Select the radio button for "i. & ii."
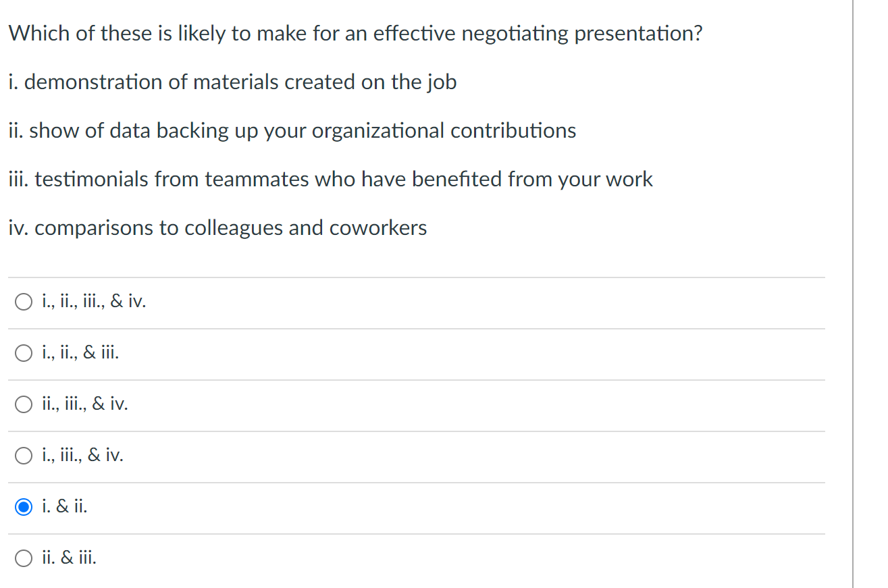Screen dimensions: 888x588 (23, 506)
